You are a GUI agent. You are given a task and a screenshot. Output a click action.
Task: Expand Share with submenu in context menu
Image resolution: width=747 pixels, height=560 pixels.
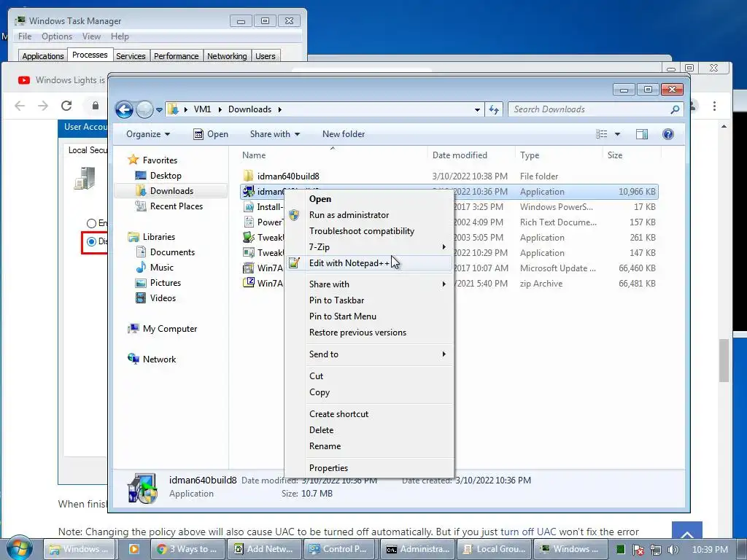click(x=368, y=284)
